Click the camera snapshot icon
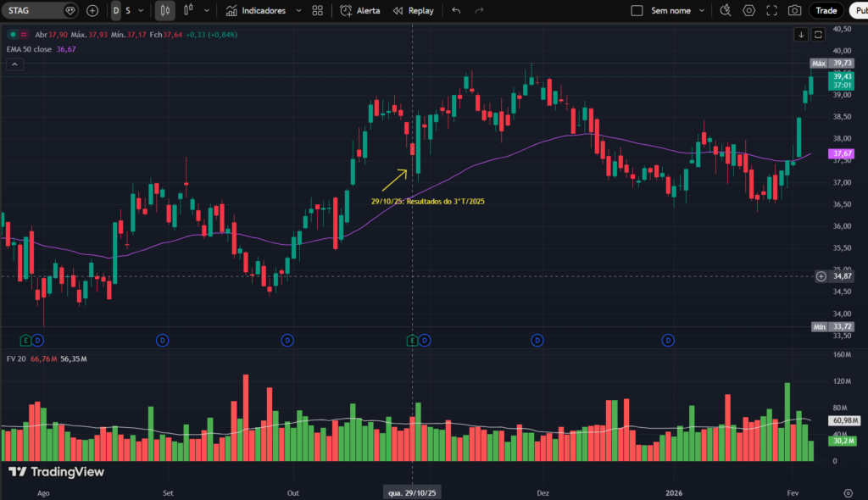This screenshot has height=500, width=868. 794,10
